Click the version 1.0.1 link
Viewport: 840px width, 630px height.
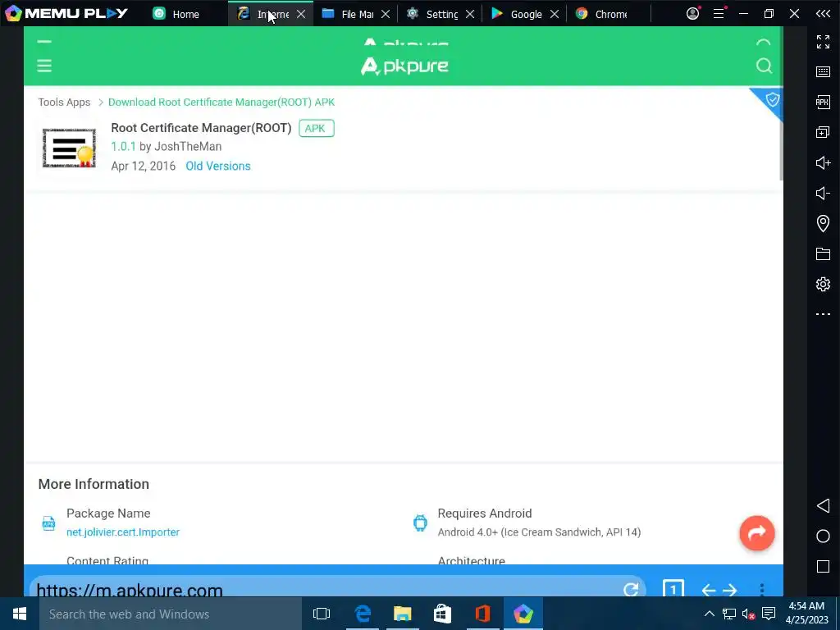click(123, 146)
